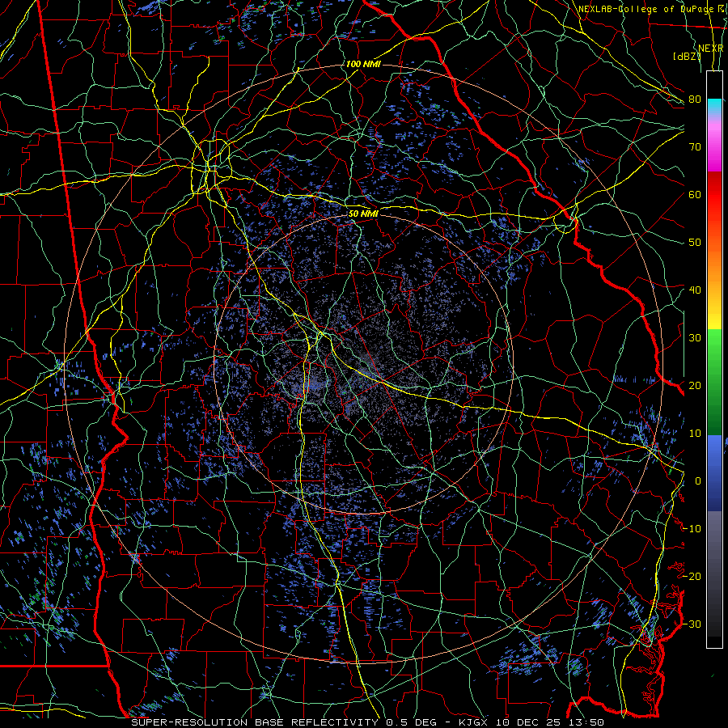
Task: Click the 40 value on the dBZ scale
Action: coord(695,290)
